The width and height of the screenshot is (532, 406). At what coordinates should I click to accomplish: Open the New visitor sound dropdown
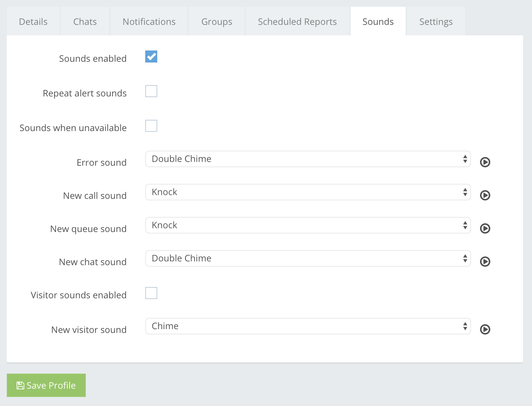tap(308, 327)
